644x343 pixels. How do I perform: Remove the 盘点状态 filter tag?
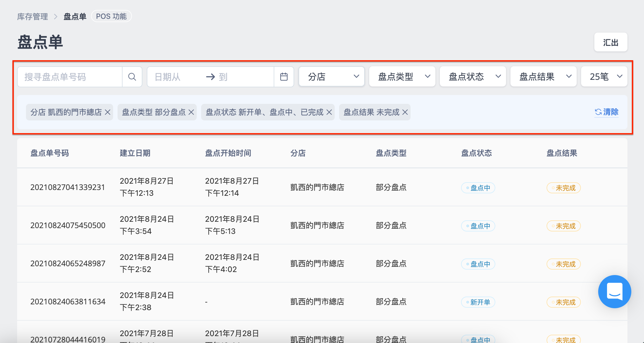click(x=329, y=112)
